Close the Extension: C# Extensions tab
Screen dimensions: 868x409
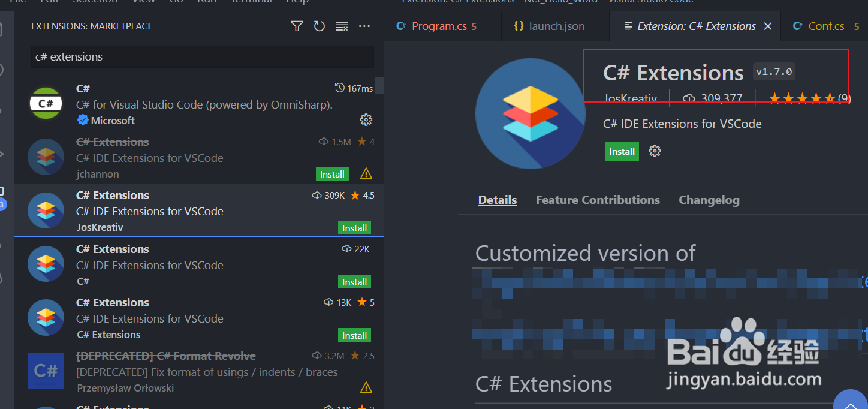[768, 26]
